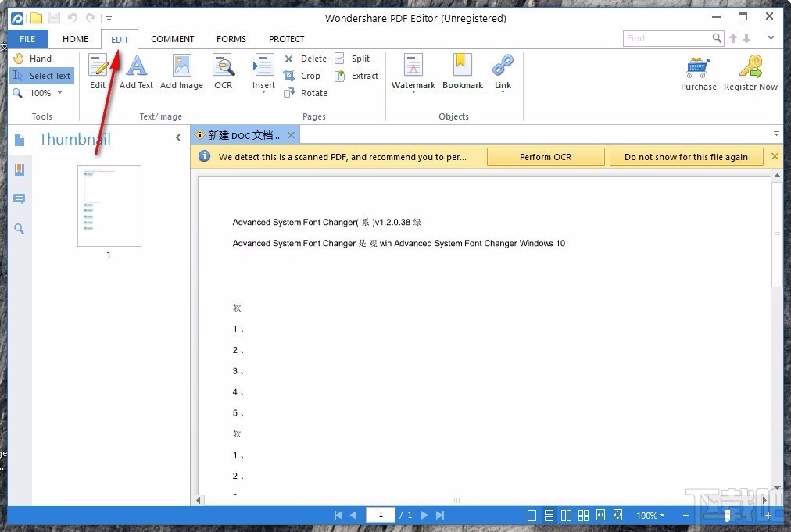
Task: Click zoom in plus button
Action: click(768, 516)
